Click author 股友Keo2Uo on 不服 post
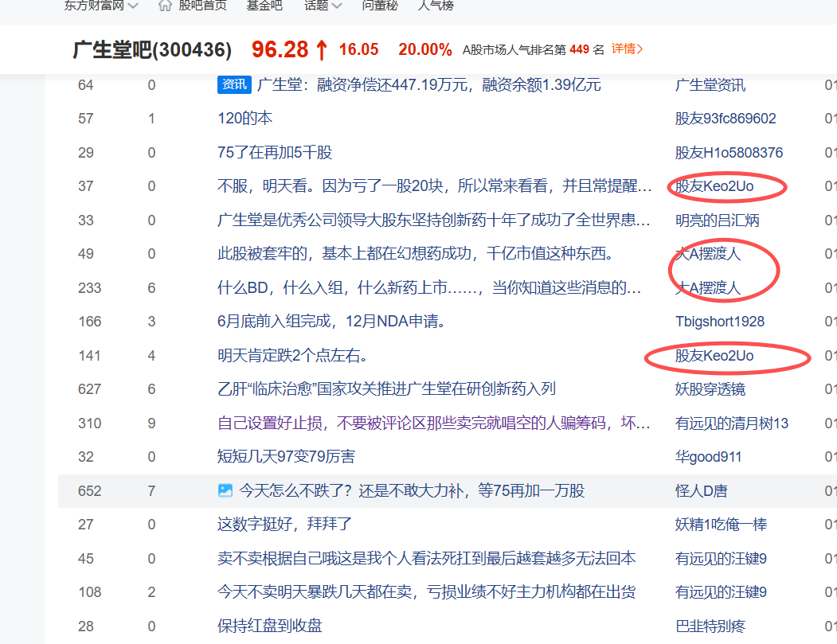The height and width of the screenshot is (644, 837). pyautogui.click(x=714, y=186)
